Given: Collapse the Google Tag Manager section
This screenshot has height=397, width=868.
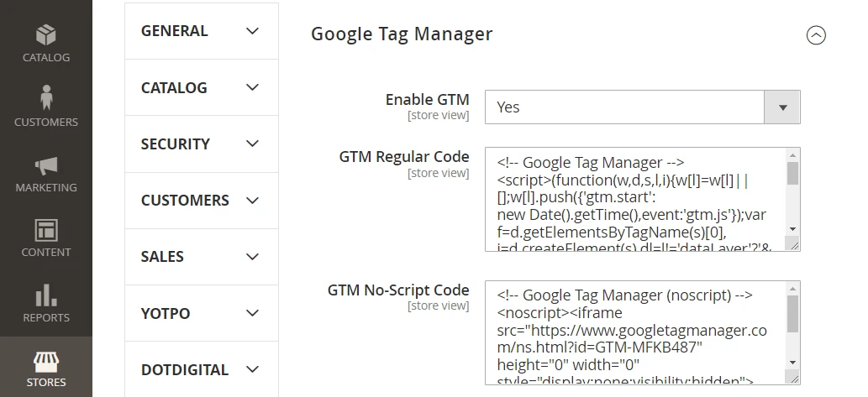Looking at the screenshot, I should point(815,35).
